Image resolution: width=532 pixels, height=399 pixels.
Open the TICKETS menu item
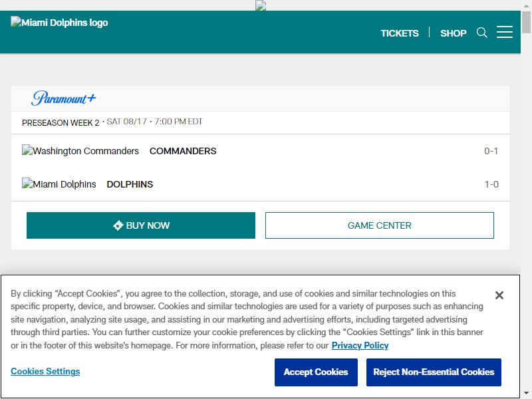[x=400, y=33]
